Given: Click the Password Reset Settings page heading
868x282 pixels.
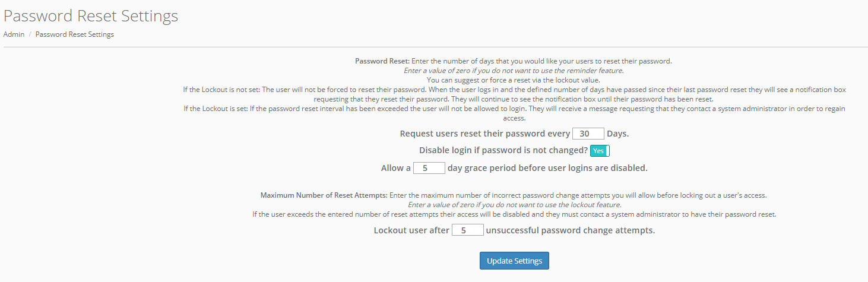Looking at the screenshot, I should point(91,16).
